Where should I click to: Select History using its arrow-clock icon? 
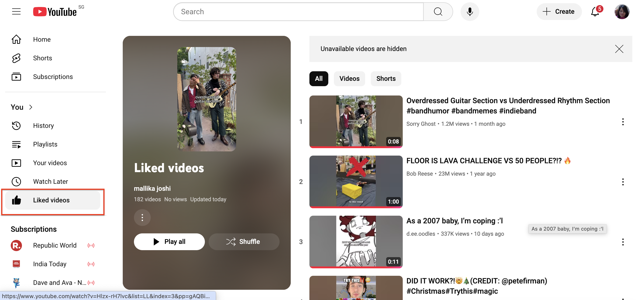[x=16, y=126]
